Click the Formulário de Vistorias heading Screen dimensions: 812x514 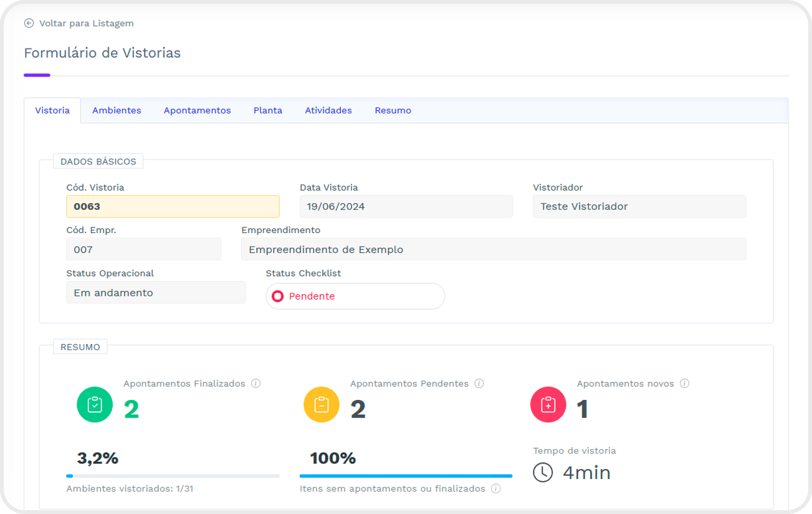102,53
